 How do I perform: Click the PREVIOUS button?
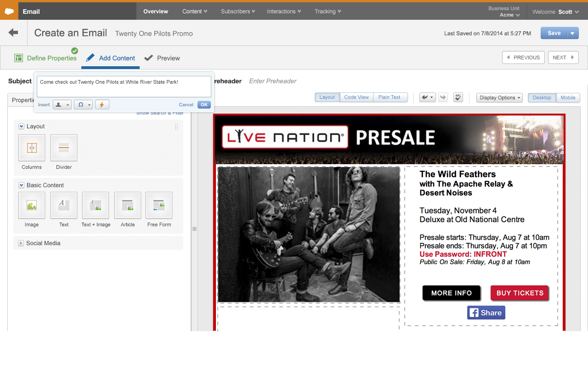click(x=523, y=57)
